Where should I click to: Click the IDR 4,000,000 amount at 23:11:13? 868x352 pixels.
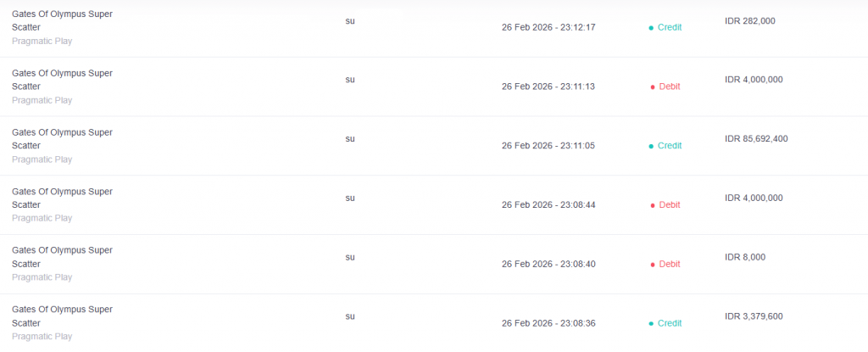[x=754, y=80]
